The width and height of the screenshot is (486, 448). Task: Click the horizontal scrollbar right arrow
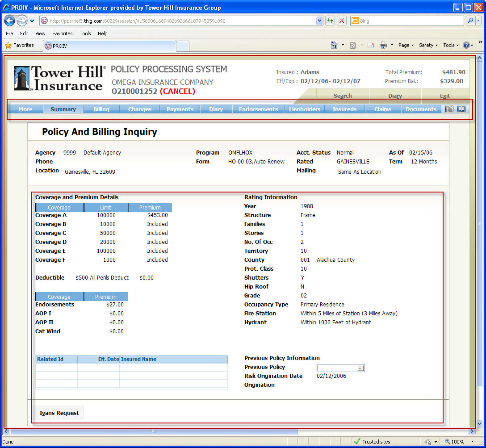472,431
